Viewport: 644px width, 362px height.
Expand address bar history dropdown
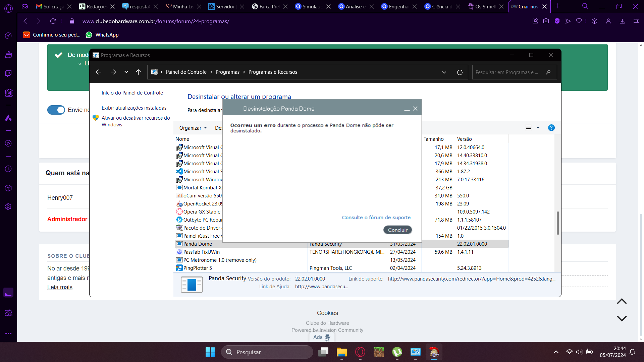click(444, 72)
